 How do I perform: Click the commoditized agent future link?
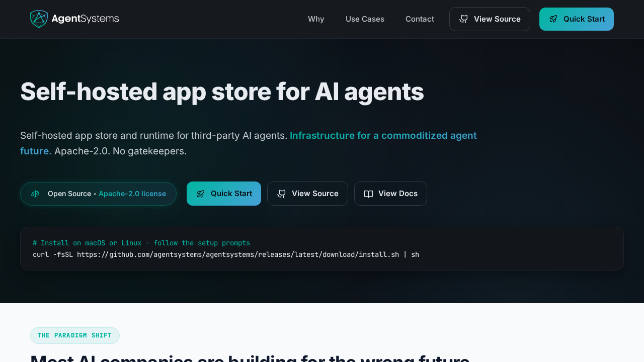point(383,135)
